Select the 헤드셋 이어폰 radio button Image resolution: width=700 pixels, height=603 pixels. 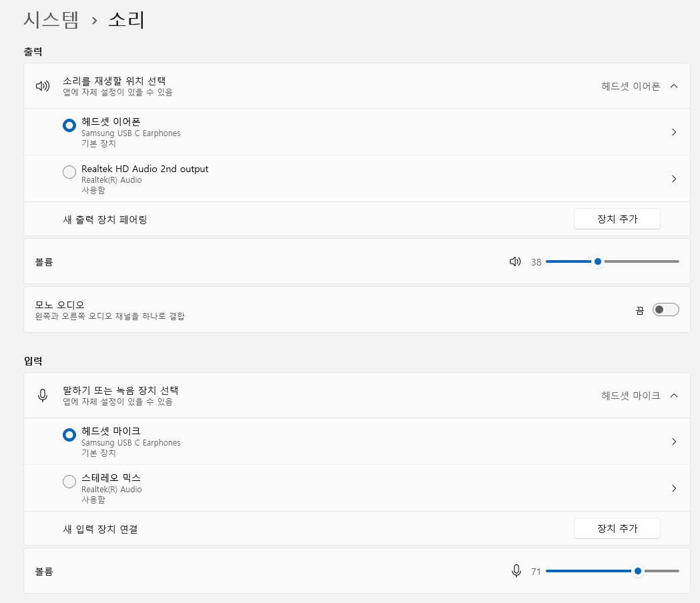[x=69, y=125]
